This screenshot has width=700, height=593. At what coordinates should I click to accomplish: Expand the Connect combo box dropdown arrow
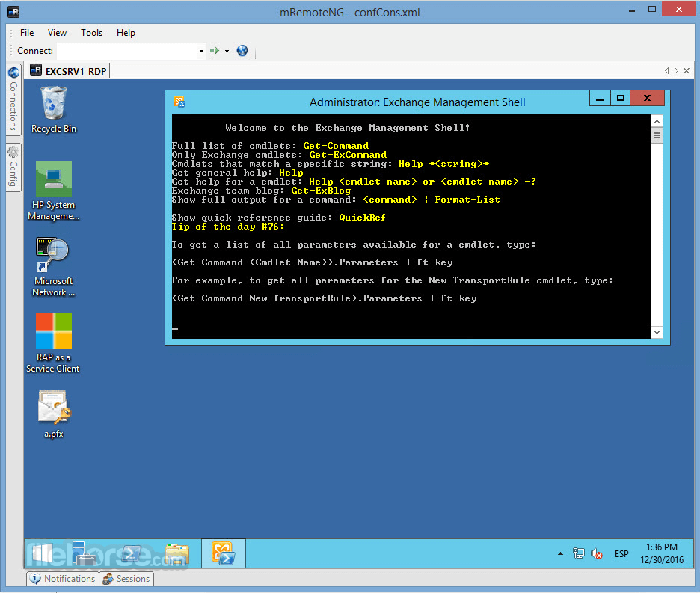coord(201,51)
